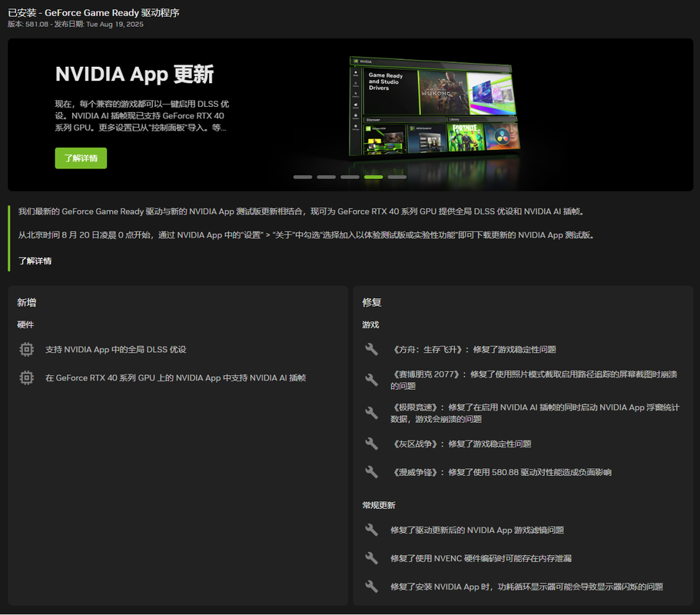The width and height of the screenshot is (700, 615).
Task: Click wrench icon beside 灰区战争 fix
Action: pyautogui.click(x=371, y=444)
